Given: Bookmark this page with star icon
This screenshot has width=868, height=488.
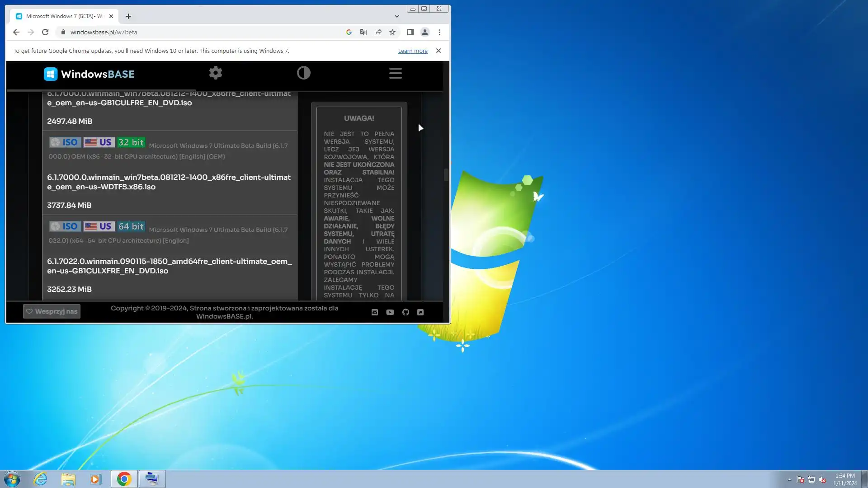Looking at the screenshot, I should pyautogui.click(x=392, y=32).
